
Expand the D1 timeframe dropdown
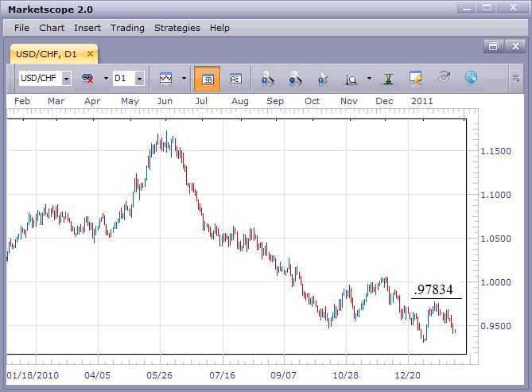(x=139, y=79)
